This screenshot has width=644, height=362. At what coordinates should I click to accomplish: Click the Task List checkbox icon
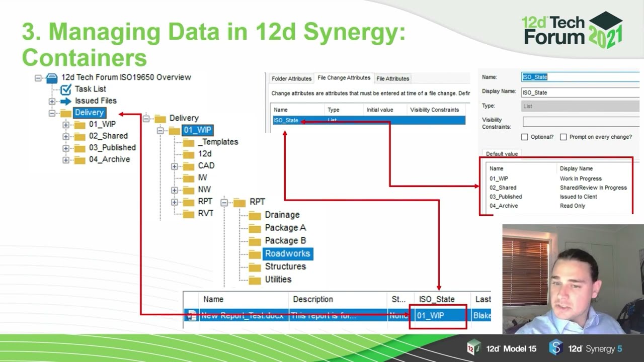tap(66, 89)
